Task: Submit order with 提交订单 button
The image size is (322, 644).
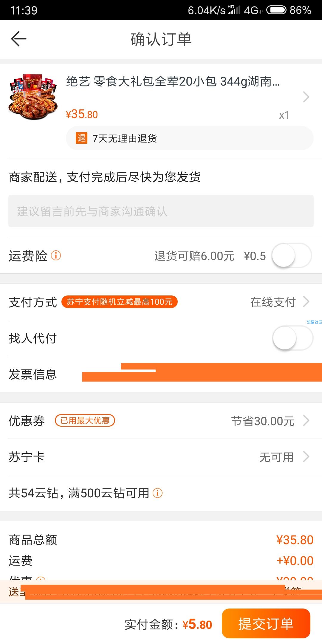Action: point(266,623)
